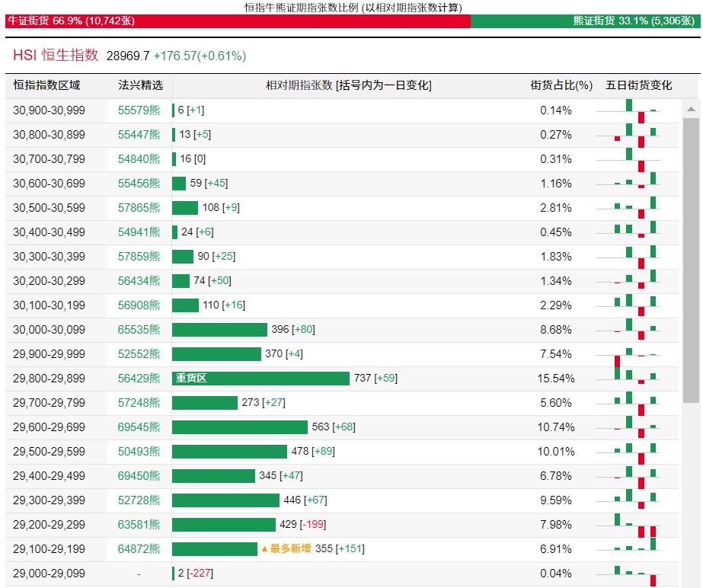Click the 五日街货变化 column header
Viewport: 703px width, 588px height.
(639, 85)
